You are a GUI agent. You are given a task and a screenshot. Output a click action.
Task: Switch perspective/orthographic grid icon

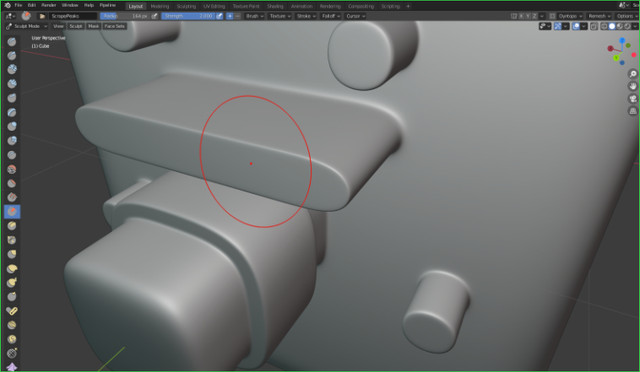[633, 111]
